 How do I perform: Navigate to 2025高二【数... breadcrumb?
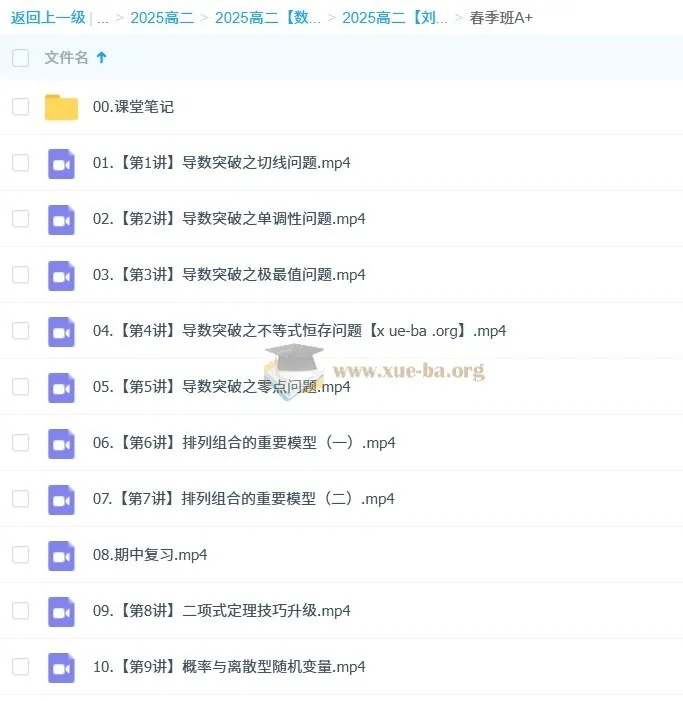point(267,18)
